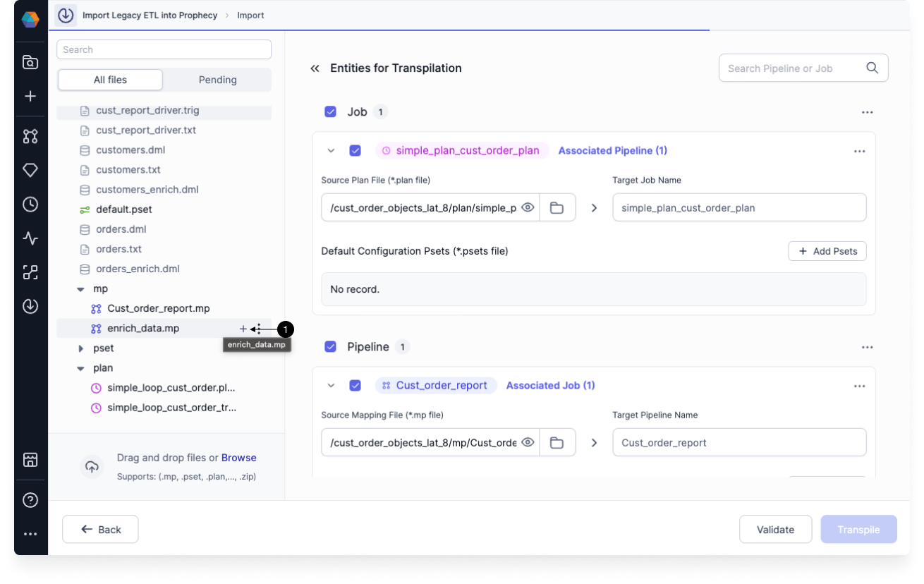Open the pulse monitoring icon in sidebar
The image size is (924, 584).
30,238
